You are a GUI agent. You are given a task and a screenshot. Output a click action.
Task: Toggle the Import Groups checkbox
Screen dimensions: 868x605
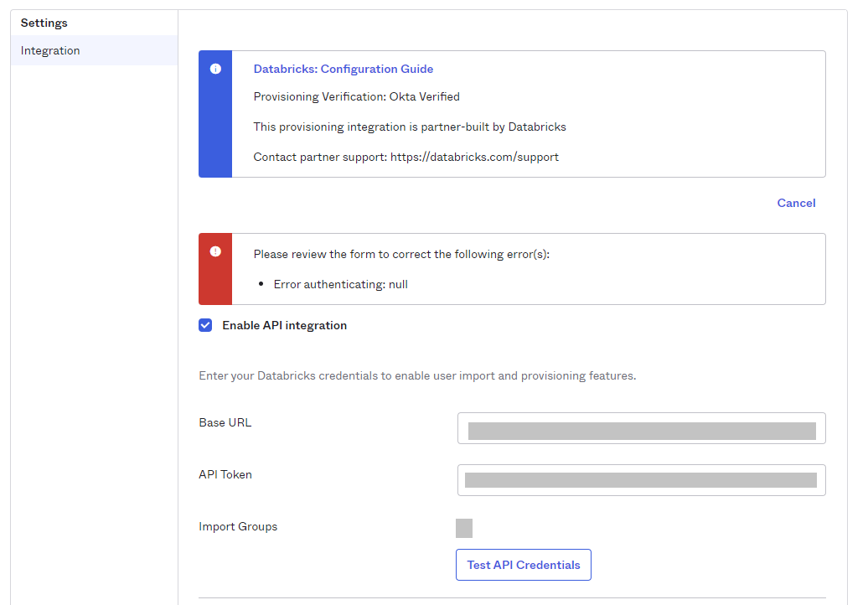[x=464, y=528]
